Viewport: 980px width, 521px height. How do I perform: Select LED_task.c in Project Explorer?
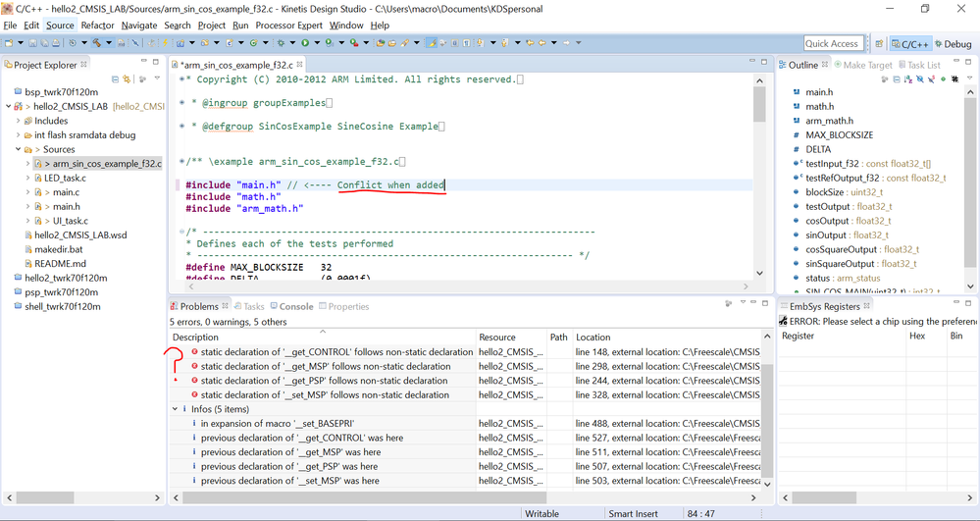(x=65, y=179)
